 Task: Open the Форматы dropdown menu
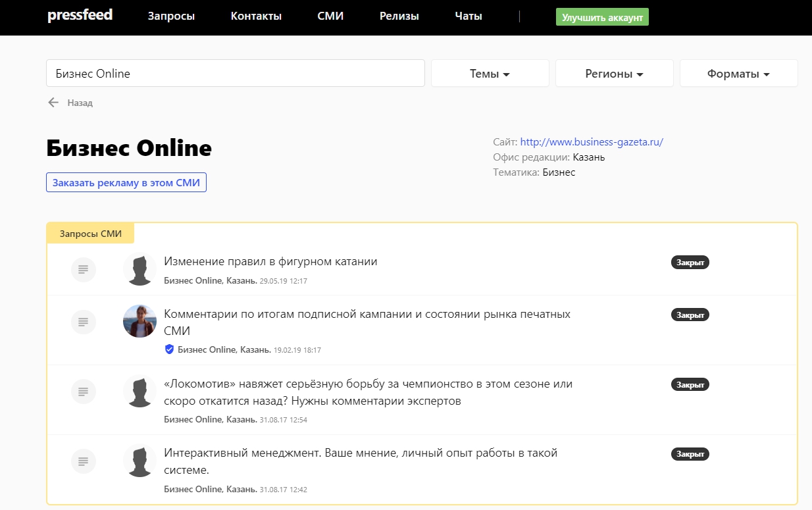738,74
